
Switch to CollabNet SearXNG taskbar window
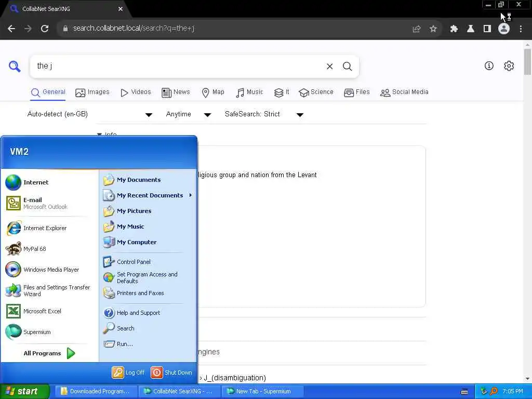179,392
